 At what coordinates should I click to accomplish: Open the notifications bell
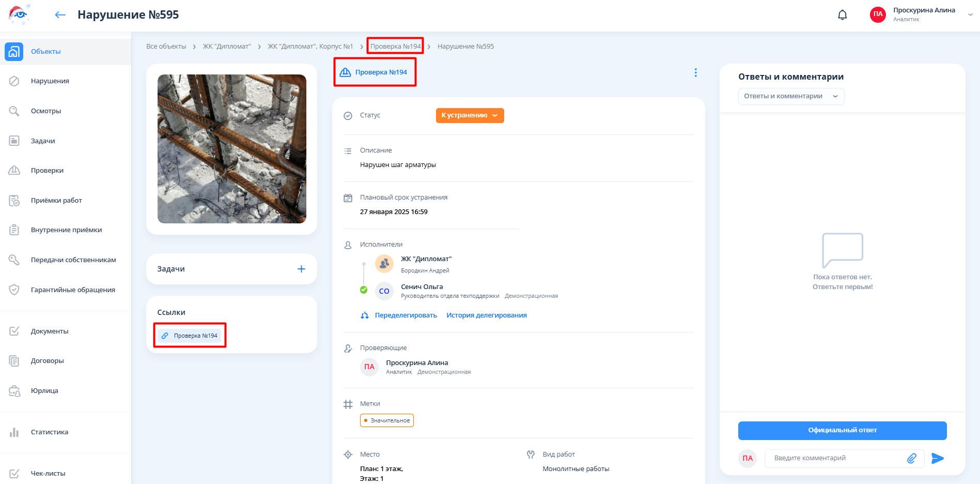point(842,15)
